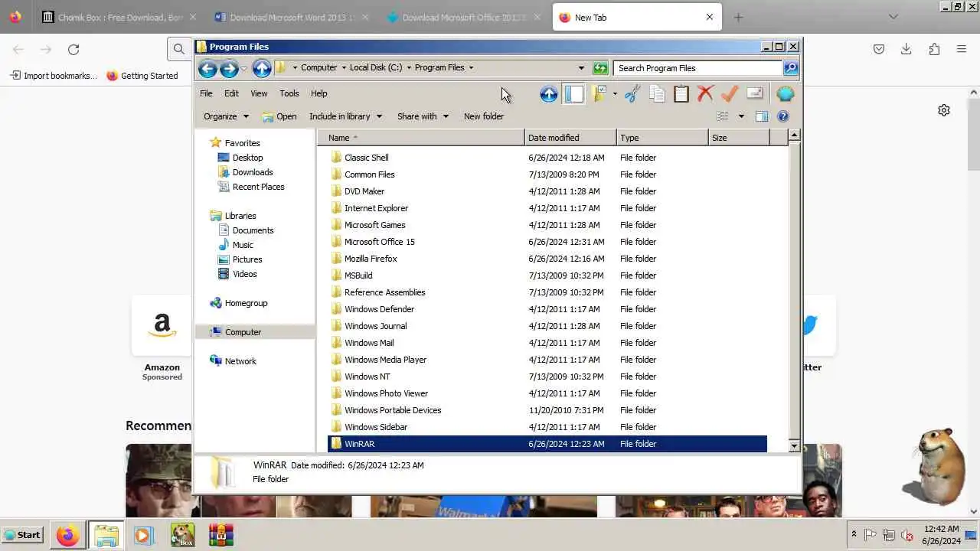980x551 pixels.
Task: Click the Copy toolbar icon
Action: (657, 93)
